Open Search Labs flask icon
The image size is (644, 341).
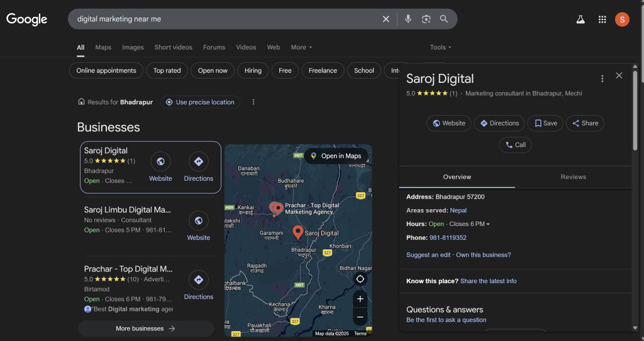point(580,19)
